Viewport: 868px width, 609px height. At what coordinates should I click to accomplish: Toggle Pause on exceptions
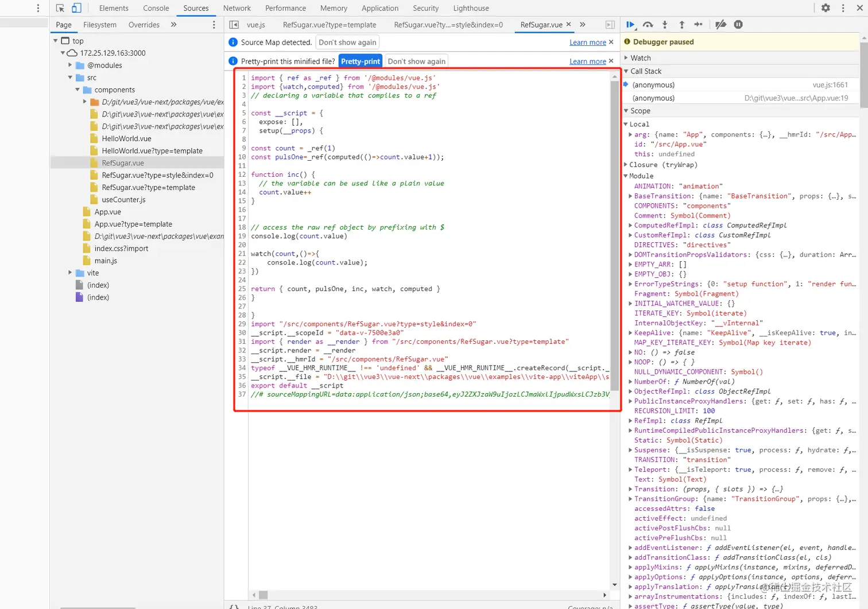(738, 25)
